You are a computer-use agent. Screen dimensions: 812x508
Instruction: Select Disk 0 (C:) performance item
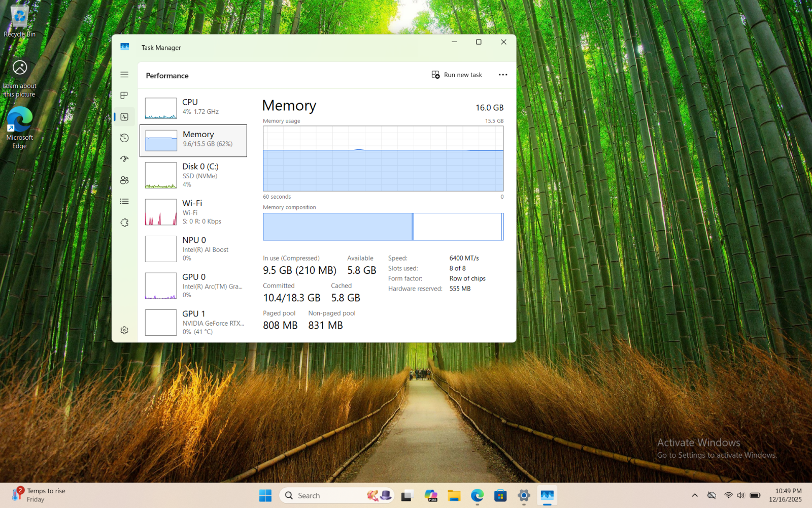point(193,175)
